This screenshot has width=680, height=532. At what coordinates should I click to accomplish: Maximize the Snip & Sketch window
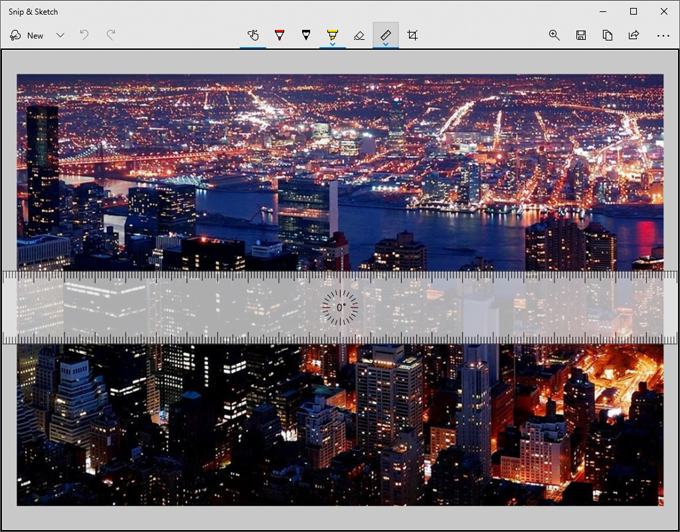point(633,11)
